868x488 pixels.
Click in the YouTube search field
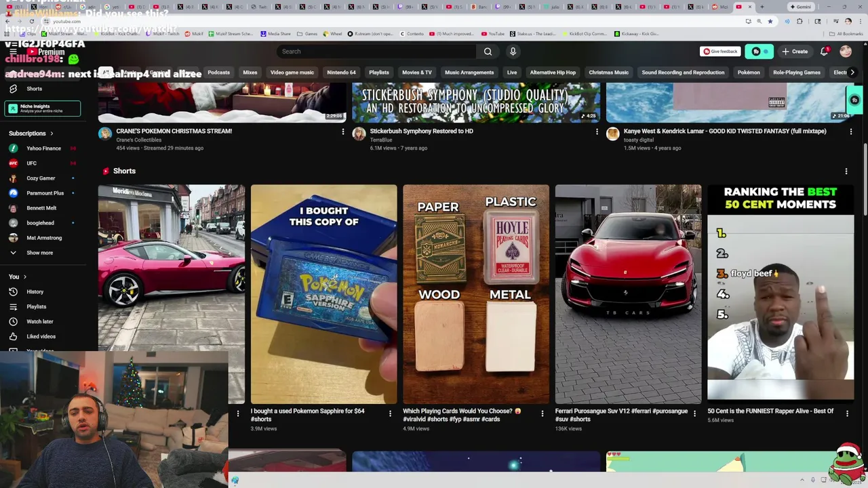coord(376,52)
